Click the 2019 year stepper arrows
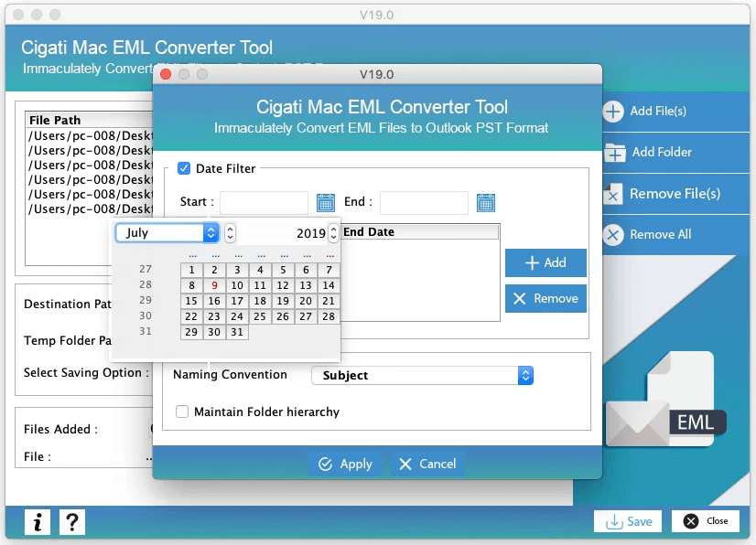 point(333,233)
